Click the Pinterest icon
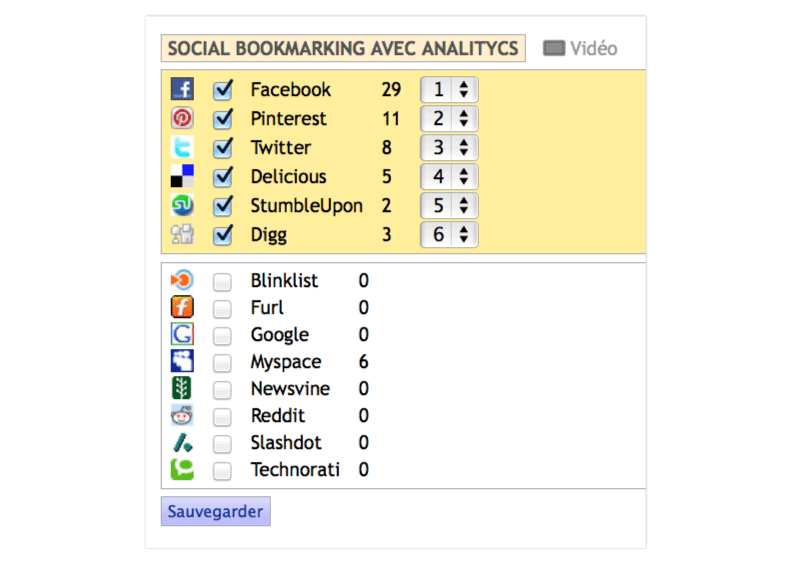The image size is (800, 562). (182, 118)
